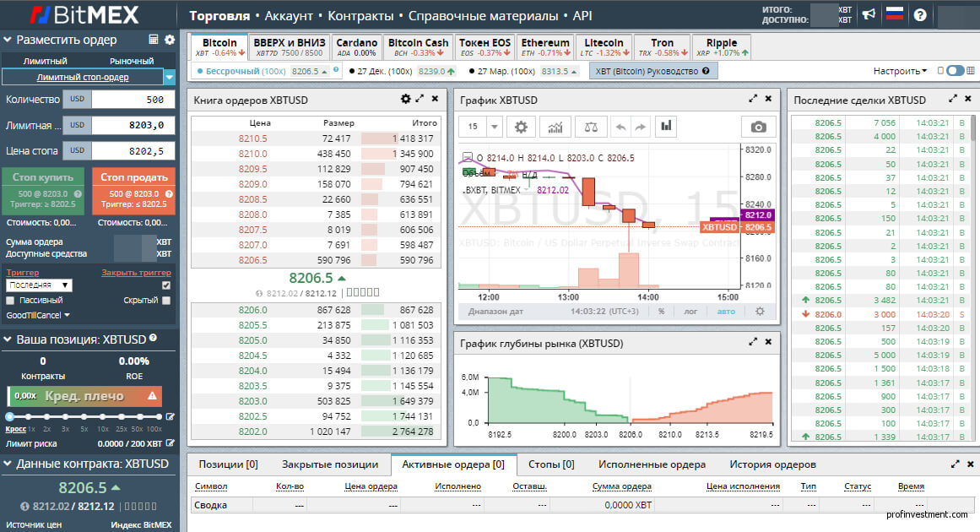Select Лимитный order type
Viewport: 980px width, 532px height.
tap(45, 61)
